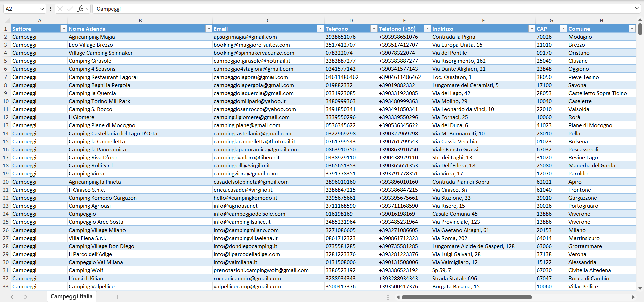
Task: Click the Enter checkmark in formula bar
Action: 70,9
